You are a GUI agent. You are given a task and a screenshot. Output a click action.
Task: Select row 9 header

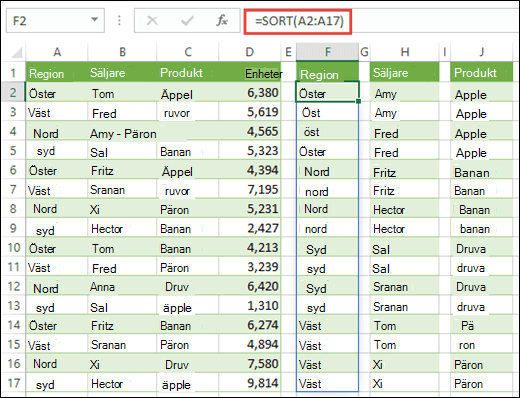click(13, 228)
